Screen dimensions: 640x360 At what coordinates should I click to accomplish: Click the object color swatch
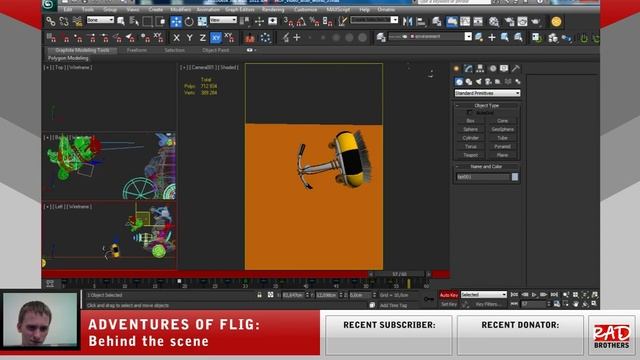pyautogui.click(x=515, y=177)
